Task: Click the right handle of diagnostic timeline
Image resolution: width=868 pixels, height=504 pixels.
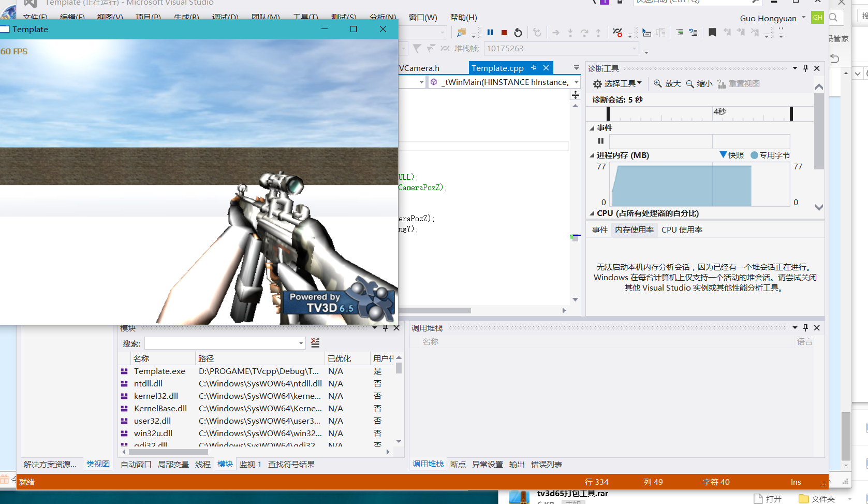Action: click(x=791, y=113)
